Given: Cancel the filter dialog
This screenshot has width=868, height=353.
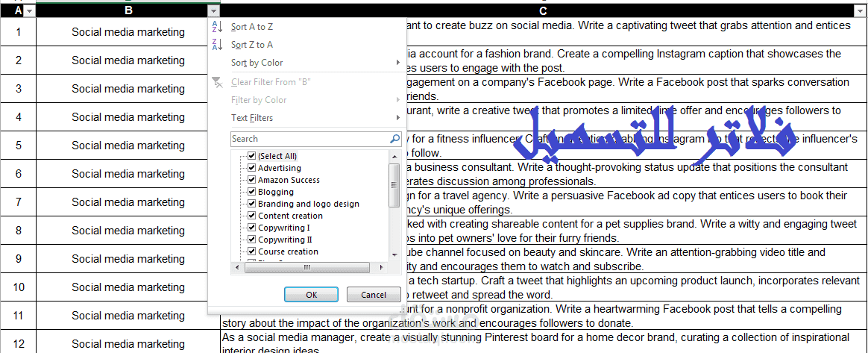Looking at the screenshot, I should coord(374,295).
